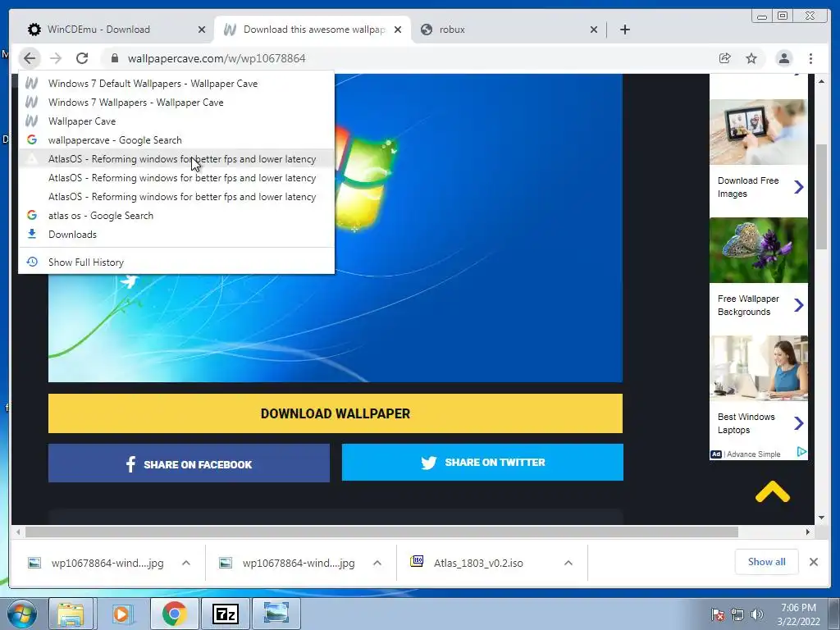Click the padlock site info icon
The height and width of the screenshot is (630, 840).
pyautogui.click(x=114, y=58)
